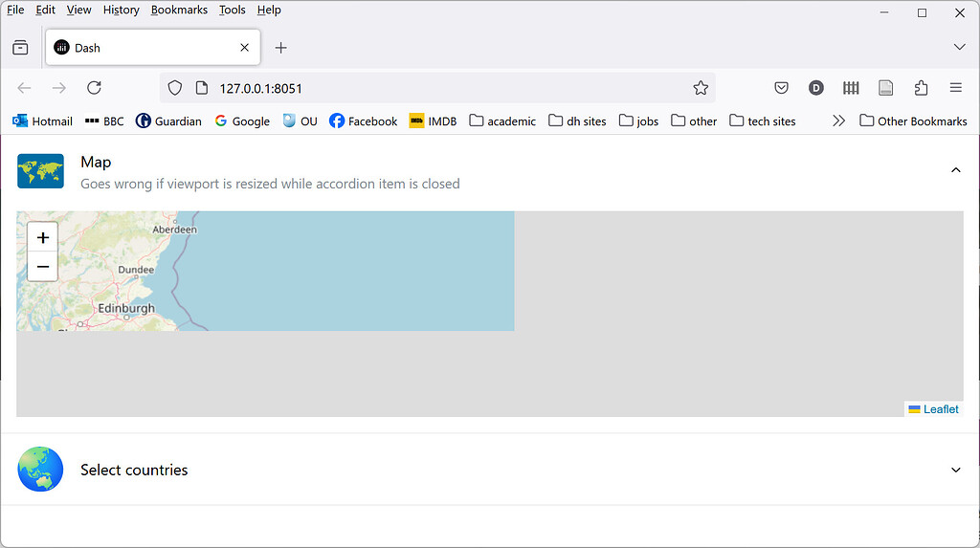Open the Bookmarks menu
This screenshot has width=980, height=548.
click(x=179, y=10)
